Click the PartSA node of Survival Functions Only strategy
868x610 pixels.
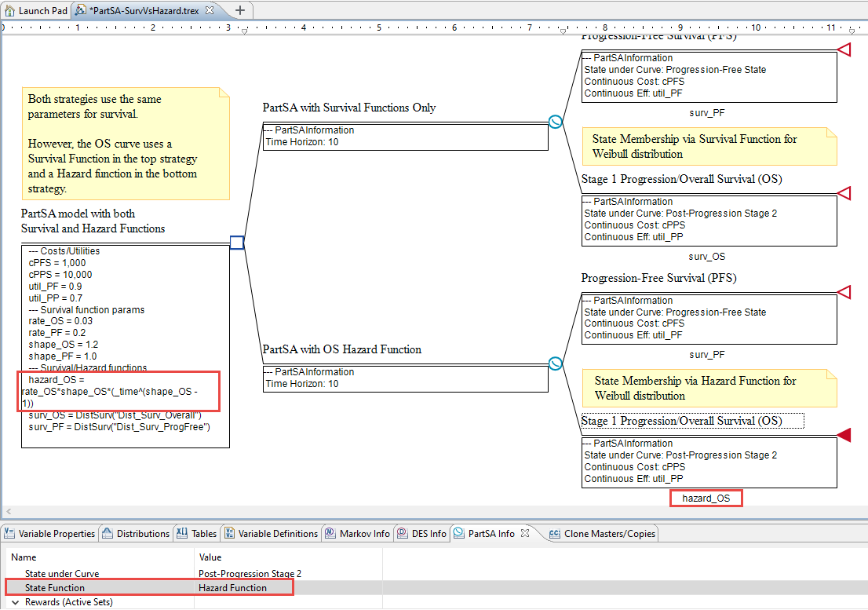555,122
